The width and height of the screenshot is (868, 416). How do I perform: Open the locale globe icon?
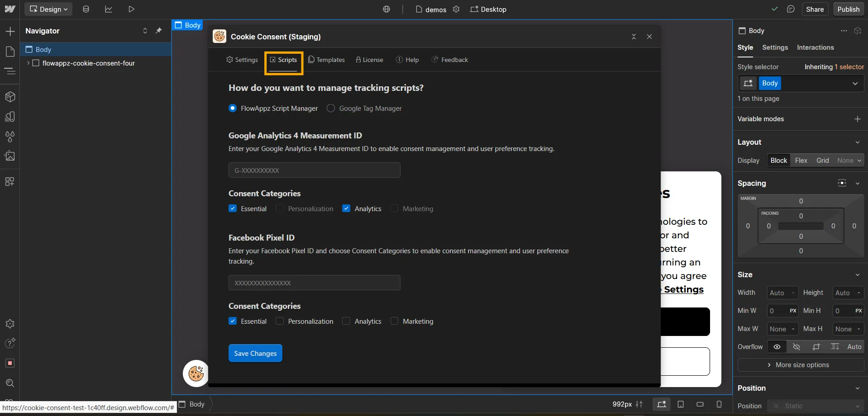click(386, 9)
